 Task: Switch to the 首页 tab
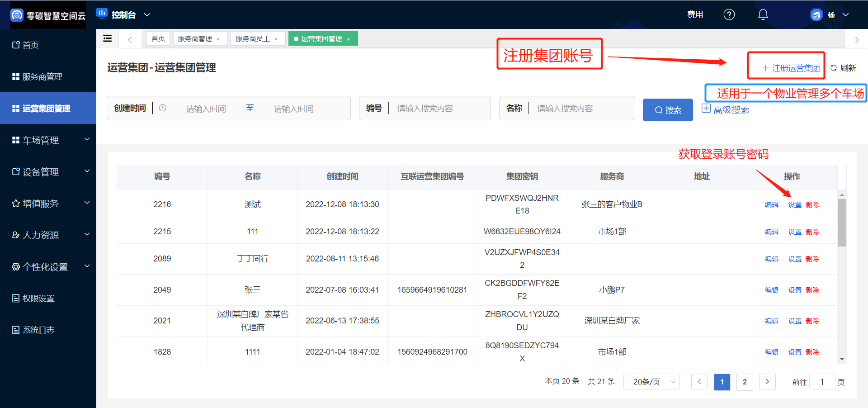pyautogui.click(x=158, y=38)
